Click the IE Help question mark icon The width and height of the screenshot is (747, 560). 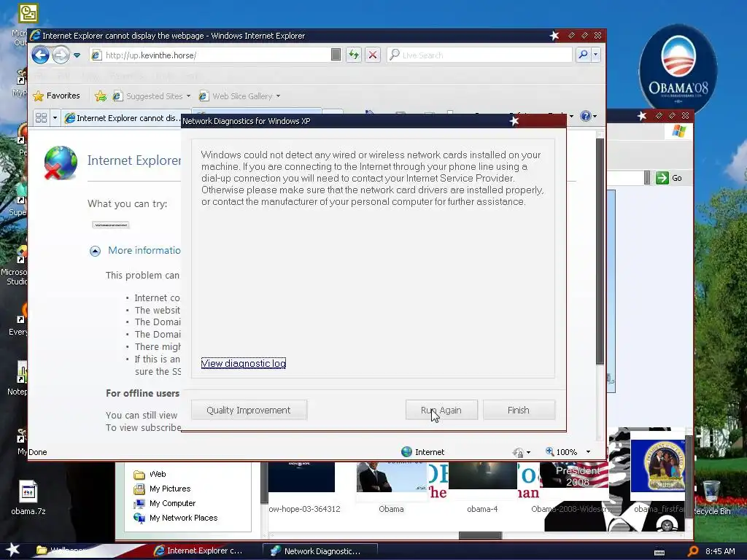click(x=586, y=116)
